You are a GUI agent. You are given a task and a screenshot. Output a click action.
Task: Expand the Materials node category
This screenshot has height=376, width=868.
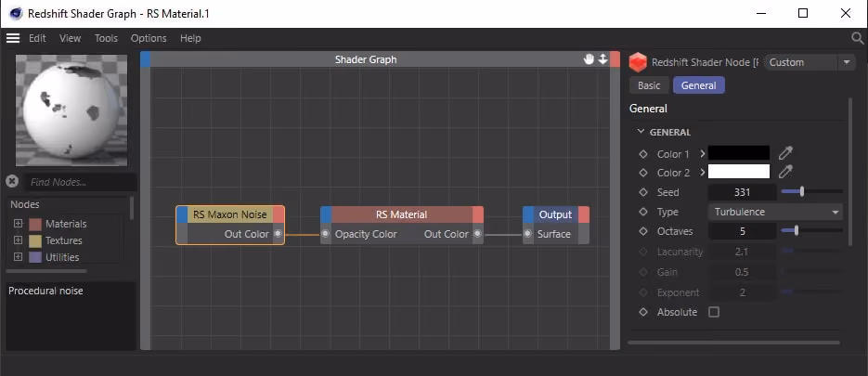click(x=18, y=224)
